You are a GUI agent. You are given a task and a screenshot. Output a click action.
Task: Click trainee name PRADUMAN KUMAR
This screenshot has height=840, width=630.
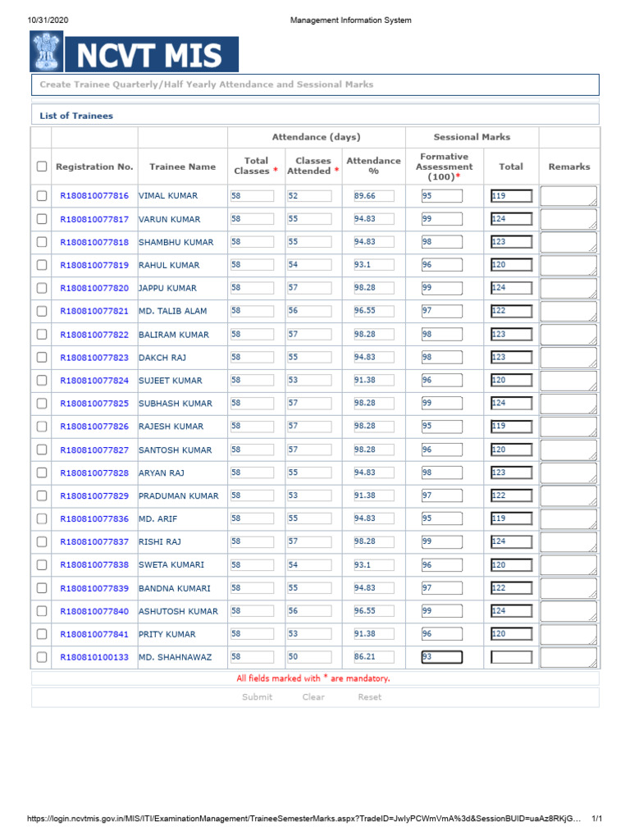(x=178, y=496)
